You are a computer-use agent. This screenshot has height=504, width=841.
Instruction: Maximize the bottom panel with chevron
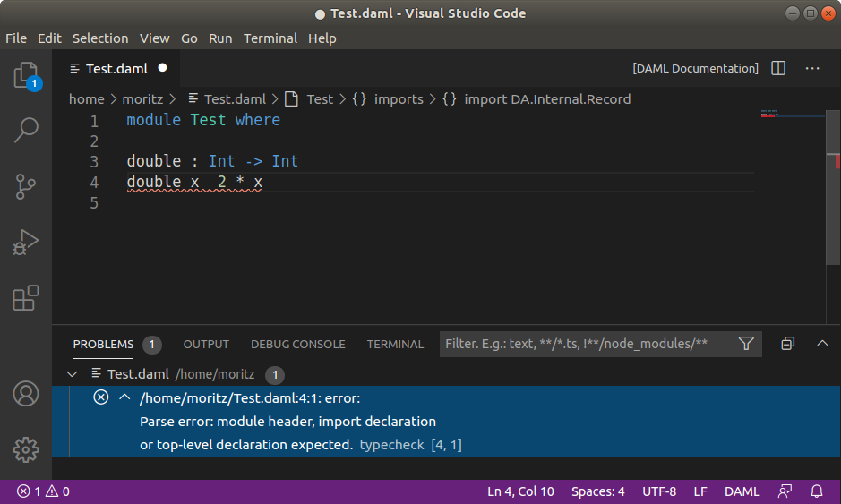click(x=821, y=344)
